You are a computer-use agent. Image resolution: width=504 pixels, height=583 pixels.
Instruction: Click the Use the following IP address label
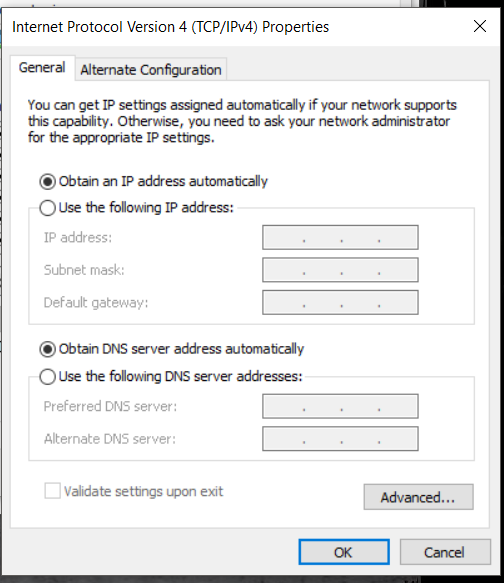(x=146, y=207)
